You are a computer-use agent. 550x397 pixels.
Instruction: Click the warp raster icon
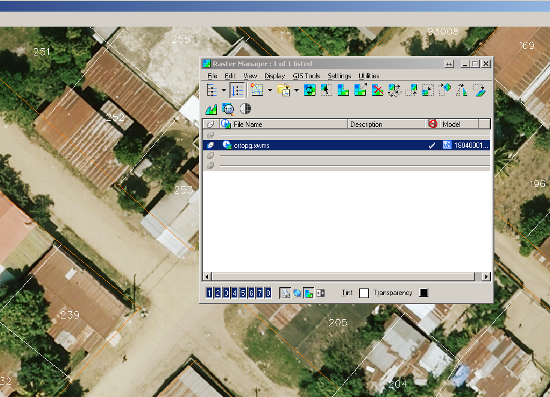pyautogui.click(x=479, y=90)
